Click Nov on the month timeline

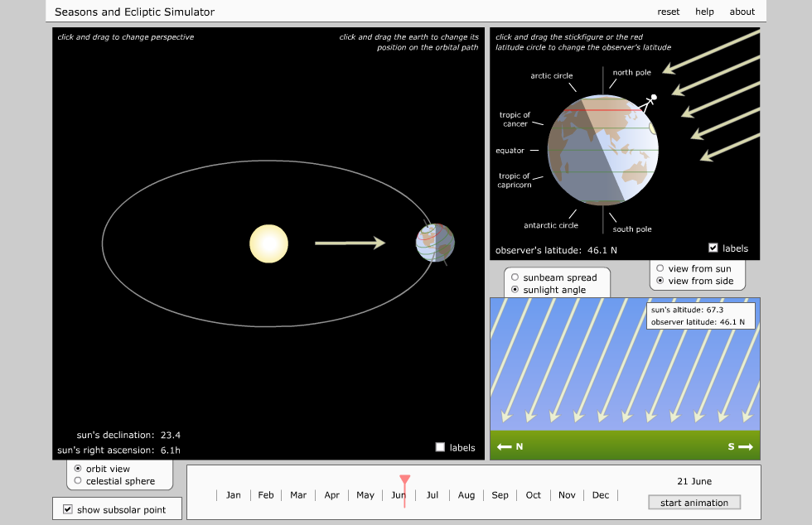567,495
